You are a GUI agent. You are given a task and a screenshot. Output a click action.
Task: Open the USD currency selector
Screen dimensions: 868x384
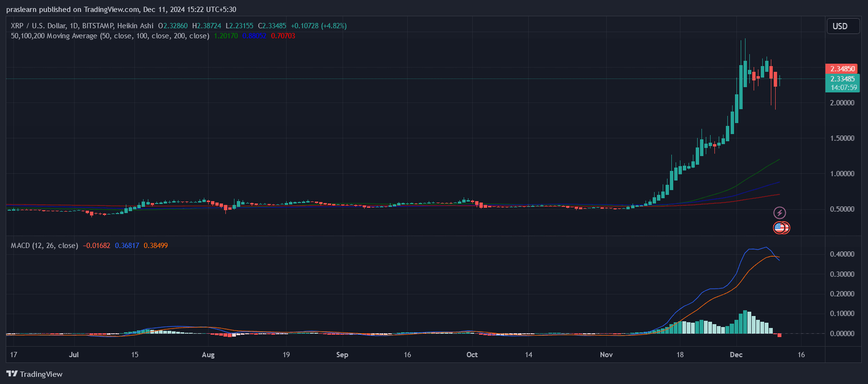click(843, 26)
